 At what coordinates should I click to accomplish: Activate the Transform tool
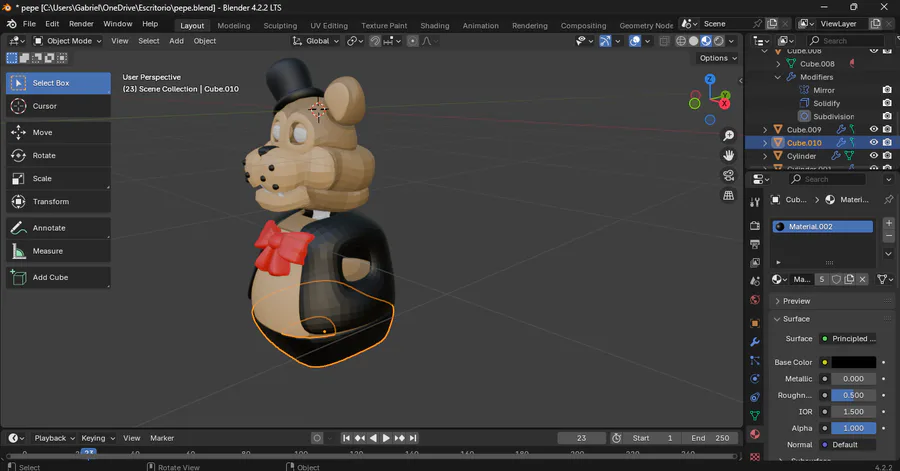tap(58, 202)
